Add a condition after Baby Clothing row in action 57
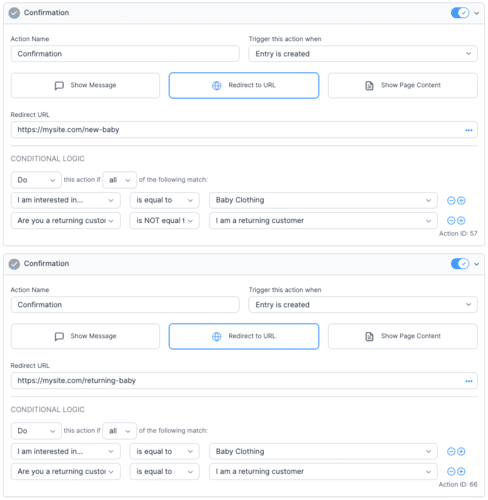Viewport: 488px width, 500px height. tap(461, 201)
